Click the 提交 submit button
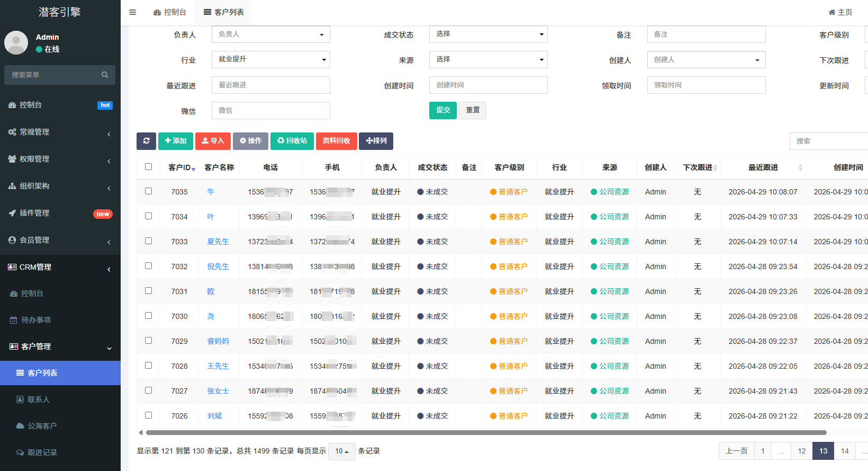Viewport: 868px width, 471px height. click(443, 110)
